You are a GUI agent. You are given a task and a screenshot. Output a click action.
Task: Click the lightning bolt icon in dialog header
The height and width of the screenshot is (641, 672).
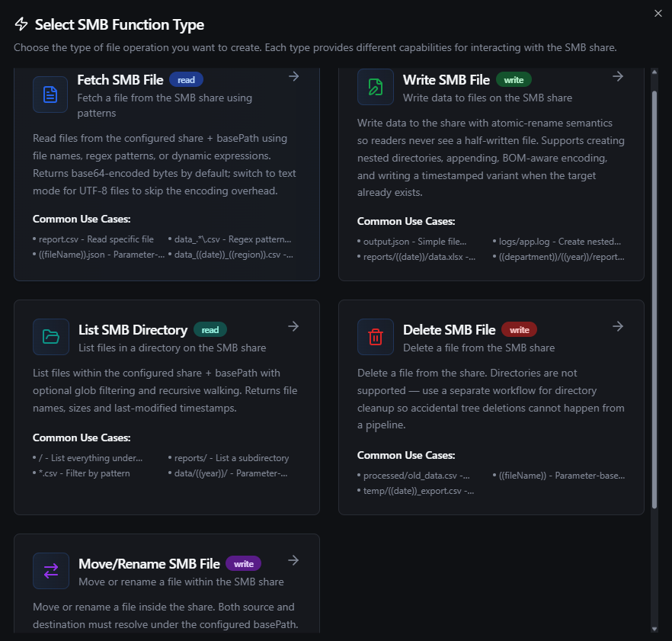(21, 24)
